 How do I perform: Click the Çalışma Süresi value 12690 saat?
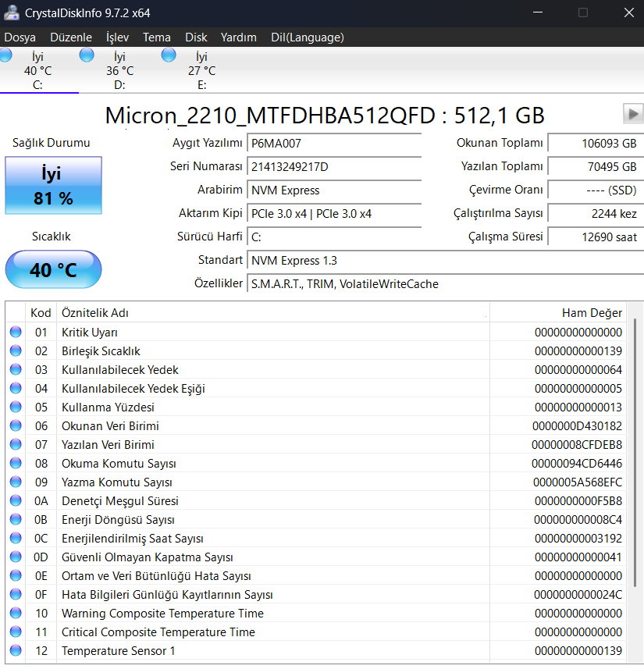(596, 237)
